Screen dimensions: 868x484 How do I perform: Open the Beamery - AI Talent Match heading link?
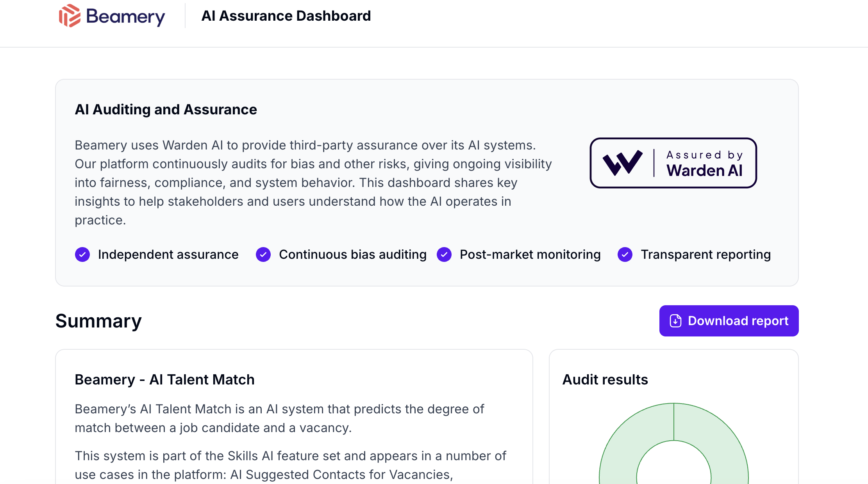coord(164,379)
